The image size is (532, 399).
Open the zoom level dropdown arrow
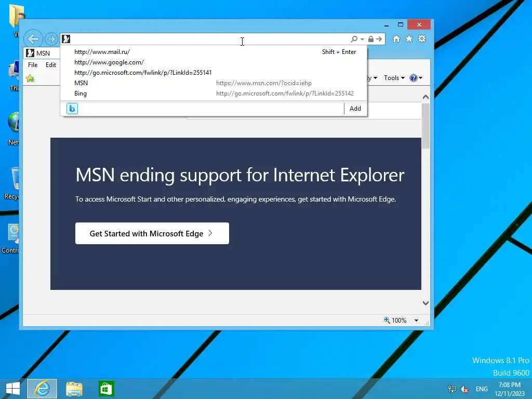click(416, 320)
